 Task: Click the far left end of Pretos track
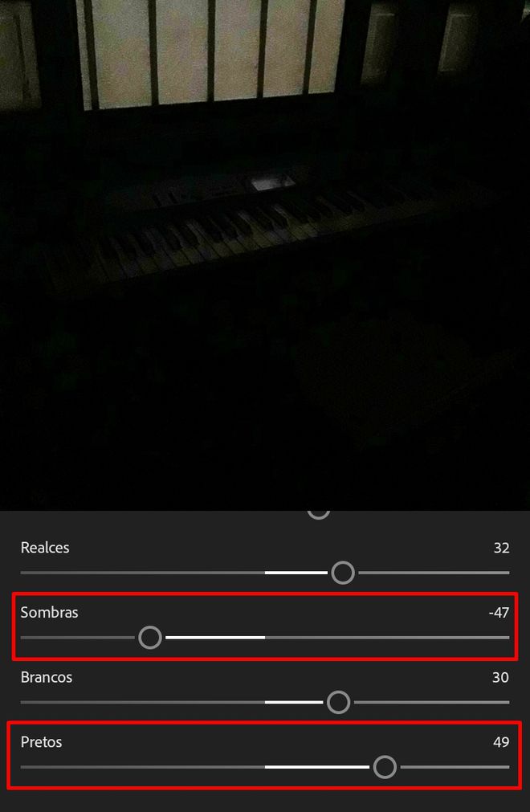point(23,767)
